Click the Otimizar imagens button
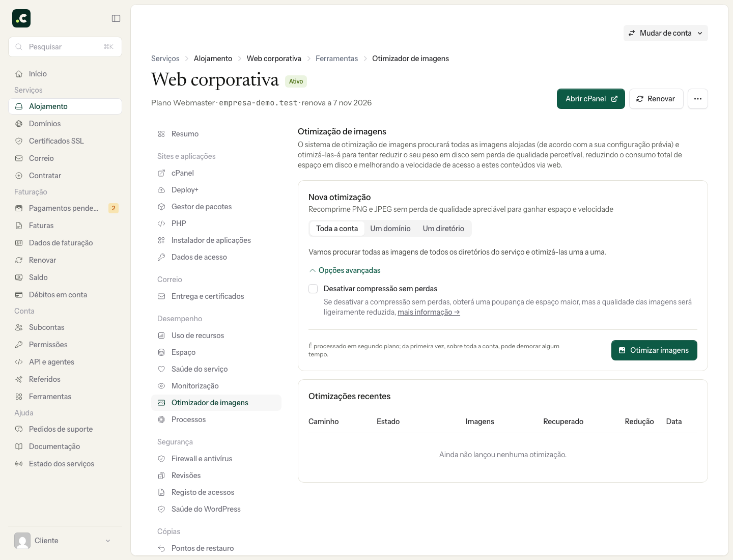This screenshot has width=733, height=560. tap(654, 350)
